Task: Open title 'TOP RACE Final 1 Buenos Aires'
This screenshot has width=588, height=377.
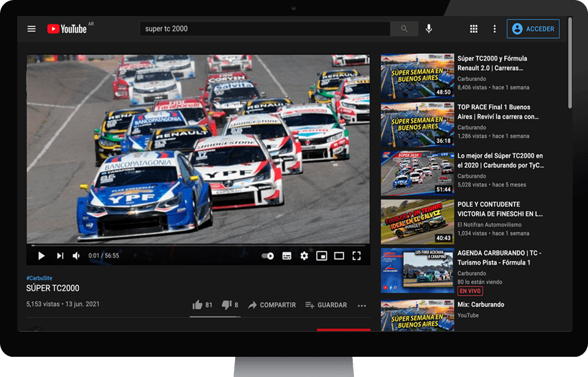Action: click(x=498, y=111)
